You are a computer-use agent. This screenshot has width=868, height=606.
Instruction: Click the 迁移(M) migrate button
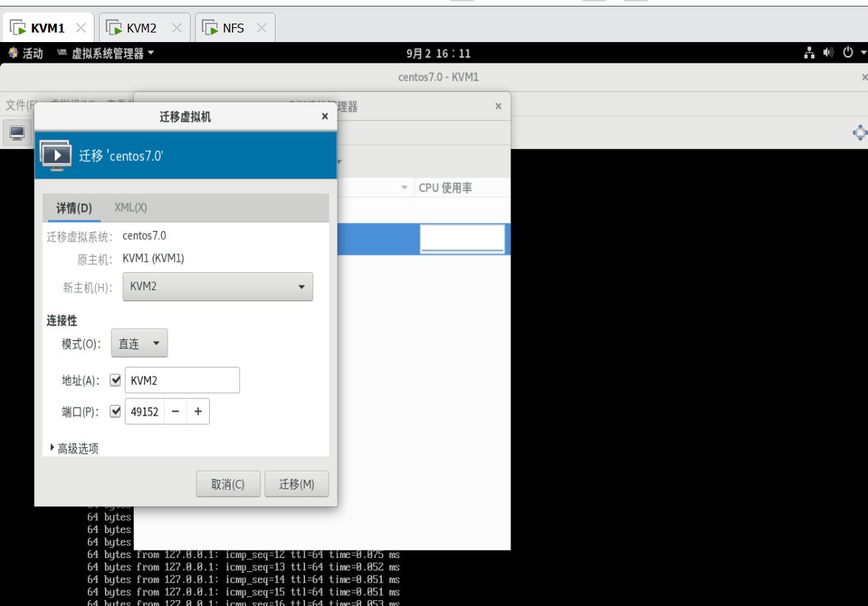pyautogui.click(x=297, y=484)
